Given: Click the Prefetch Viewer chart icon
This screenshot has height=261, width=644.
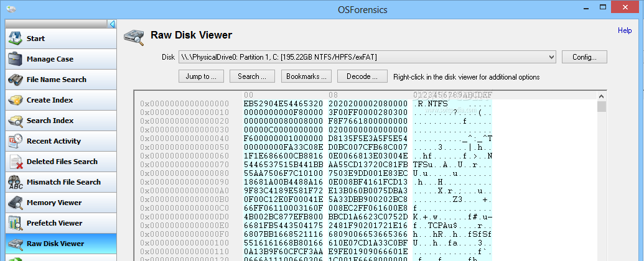Looking at the screenshot, I should tap(15, 223).
